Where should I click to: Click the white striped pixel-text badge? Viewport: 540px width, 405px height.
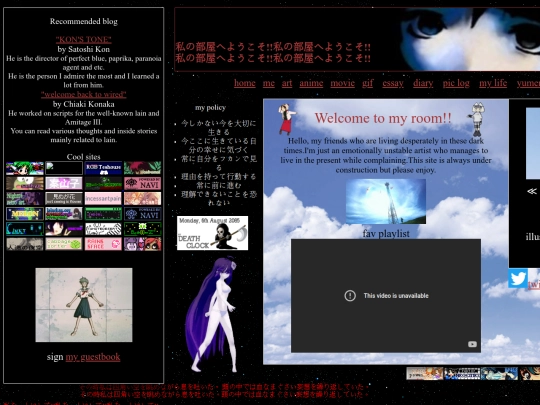tap(103, 229)
